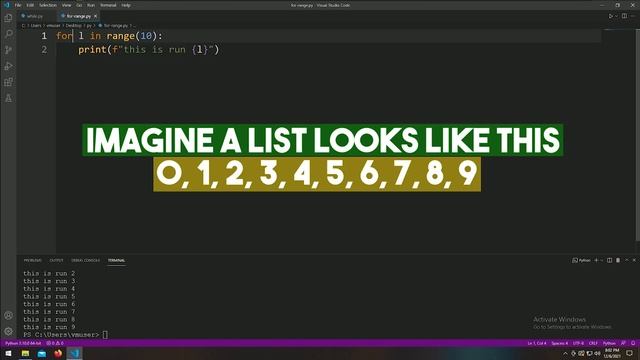Screen dimensions: 640x360
Task: Change file encoding UTF-8
Action: click(579, 343)
